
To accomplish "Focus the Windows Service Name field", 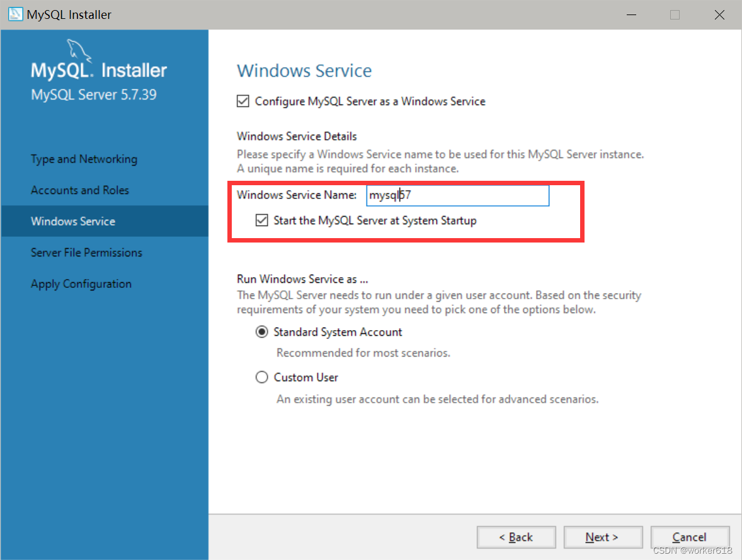I will [457, 195].
